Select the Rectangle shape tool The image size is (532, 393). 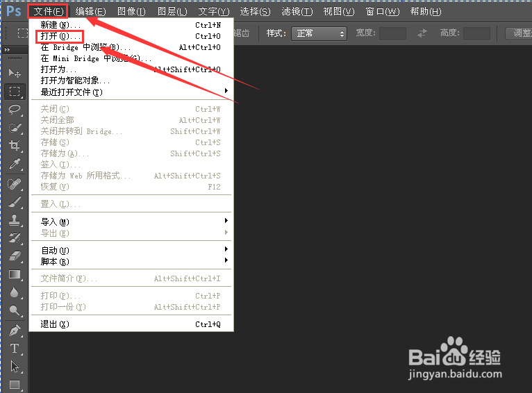(x=15, y=385)
